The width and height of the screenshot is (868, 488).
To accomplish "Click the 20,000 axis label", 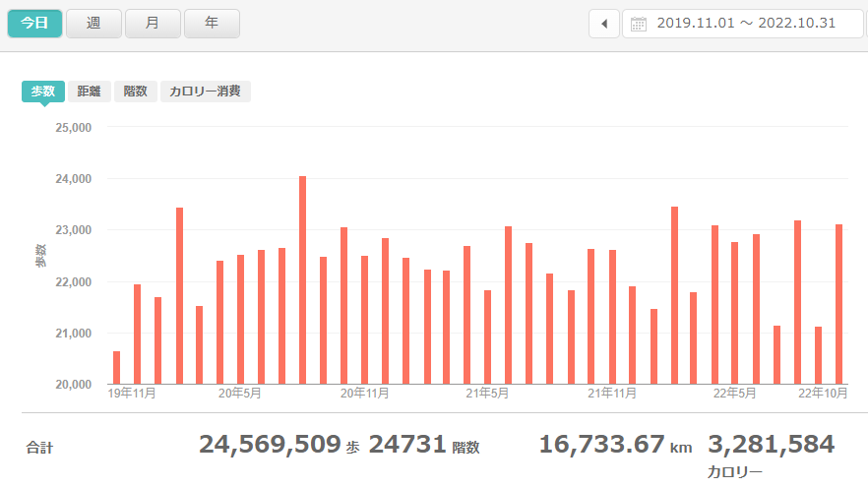I will click(x=74, y=385).
